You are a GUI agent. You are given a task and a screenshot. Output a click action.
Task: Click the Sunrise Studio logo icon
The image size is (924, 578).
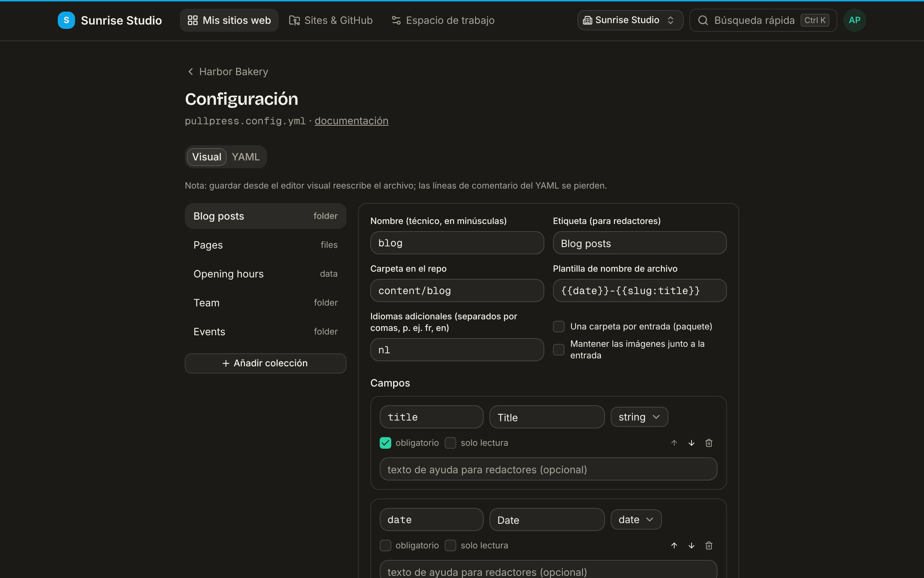(x=66, y=20)
